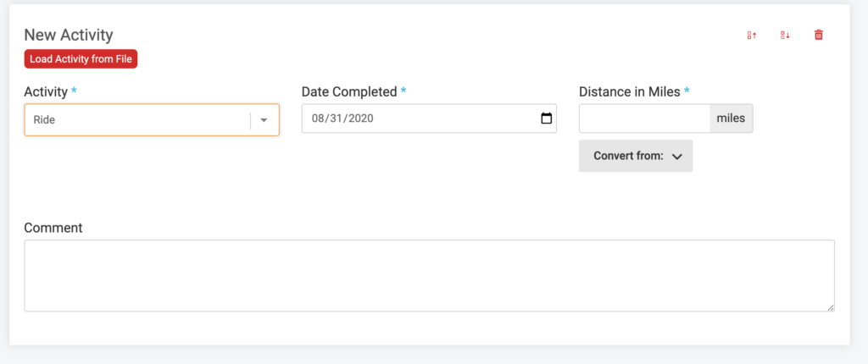Image resolution: width=868 pixels, height=364 pixels.
Task: Click the Activity field label
Action: click(x=46, y=91)
